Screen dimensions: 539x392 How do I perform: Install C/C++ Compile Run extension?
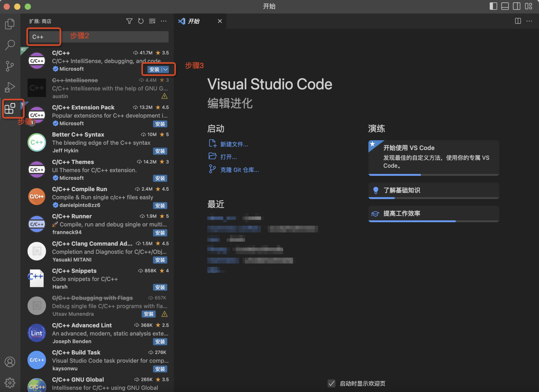[160, 206]
